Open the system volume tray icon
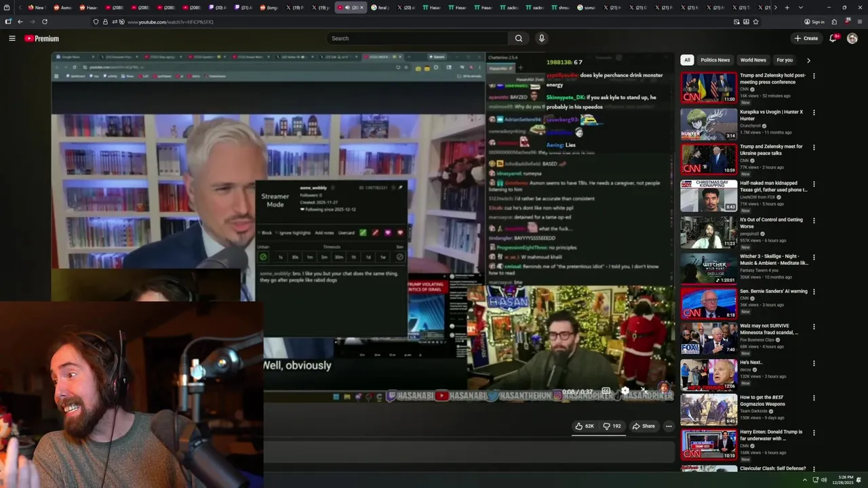Viewport: 868px width, 488px height. 824,480
